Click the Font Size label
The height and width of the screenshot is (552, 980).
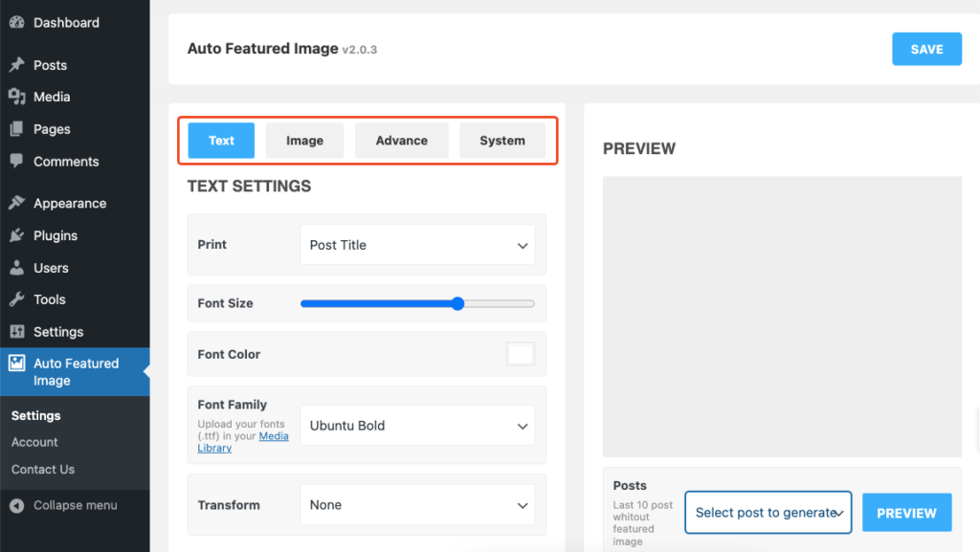225,303
